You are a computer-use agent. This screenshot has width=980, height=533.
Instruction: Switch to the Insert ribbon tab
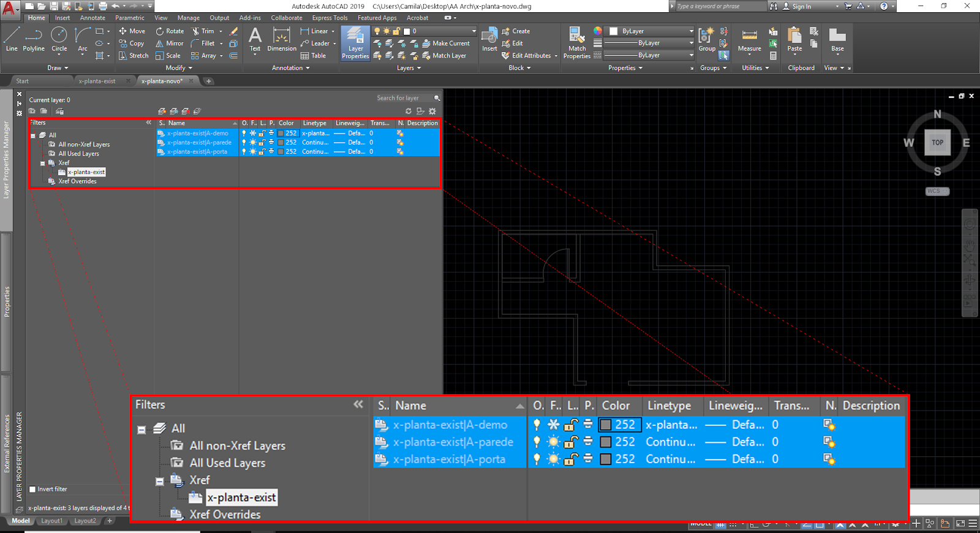(62, 18)
